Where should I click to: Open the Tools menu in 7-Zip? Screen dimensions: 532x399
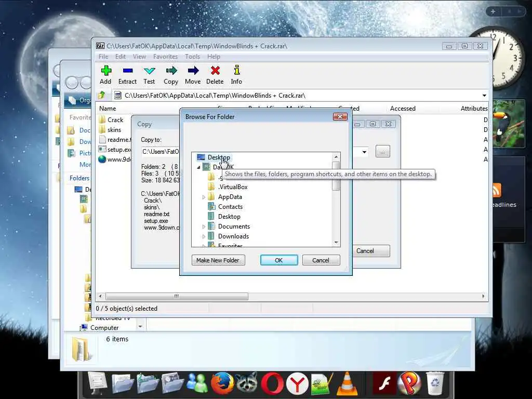pos(192,57)
